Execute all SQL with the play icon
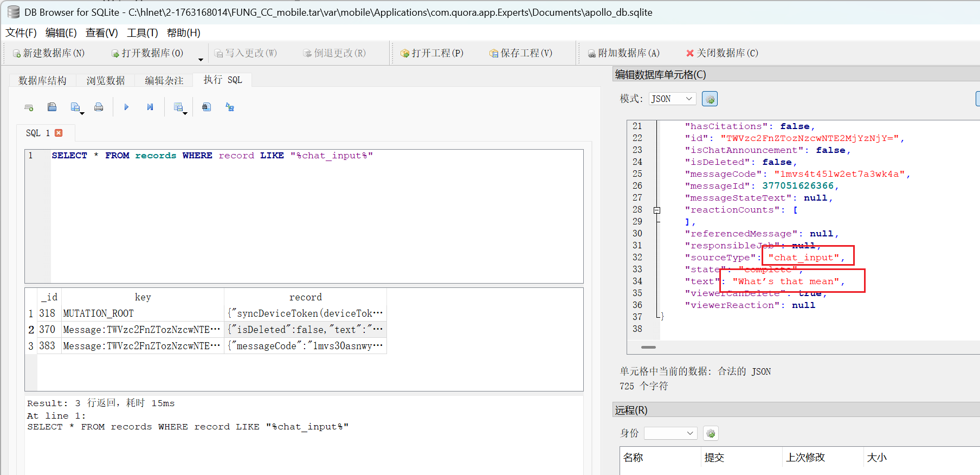The height and width of the screenshot is (475, 980). point(126,107)
